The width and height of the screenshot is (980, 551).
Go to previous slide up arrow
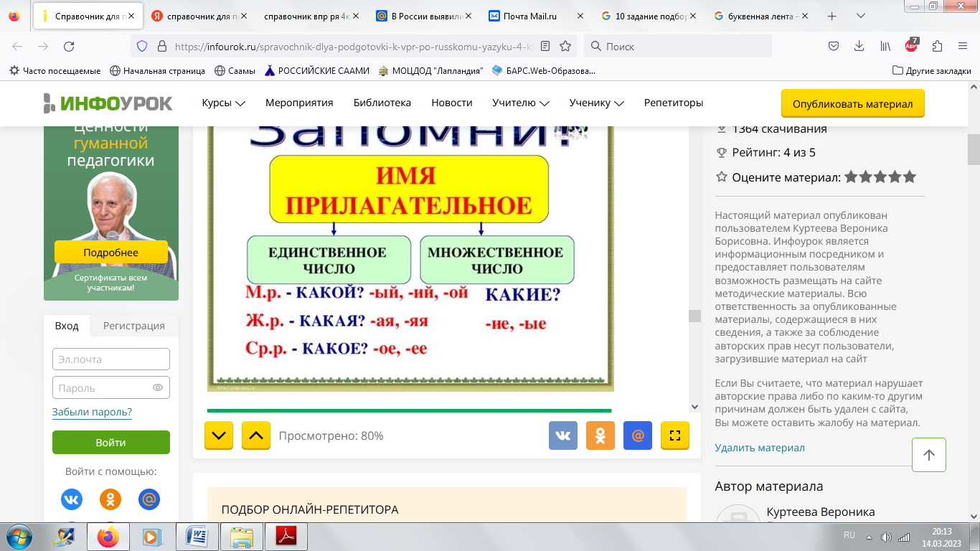click(x=256, y=435)
